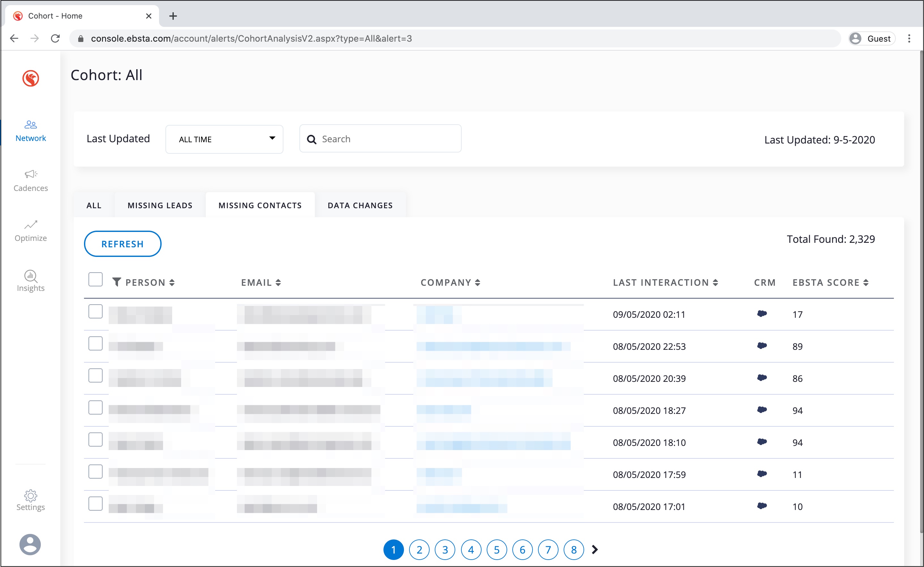Screen dimensions: 924x567
Task: Open the Cadences megaphone icon
Action: click(x=31, y=174)
